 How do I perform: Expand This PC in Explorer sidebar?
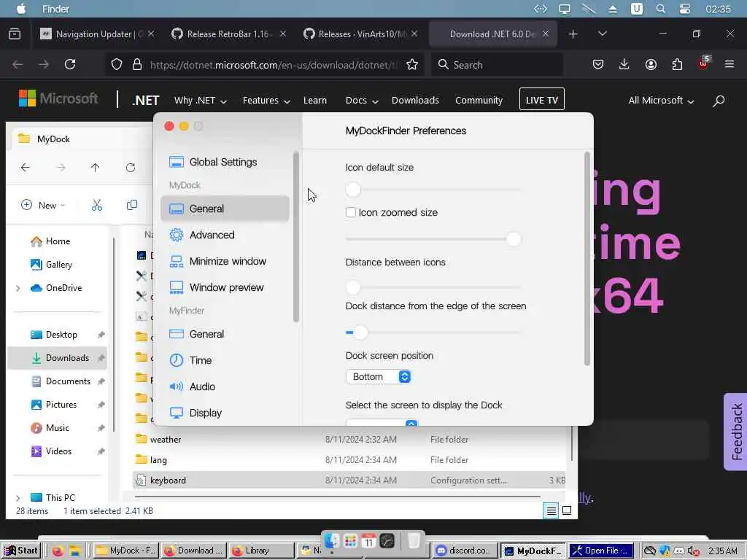18,498
